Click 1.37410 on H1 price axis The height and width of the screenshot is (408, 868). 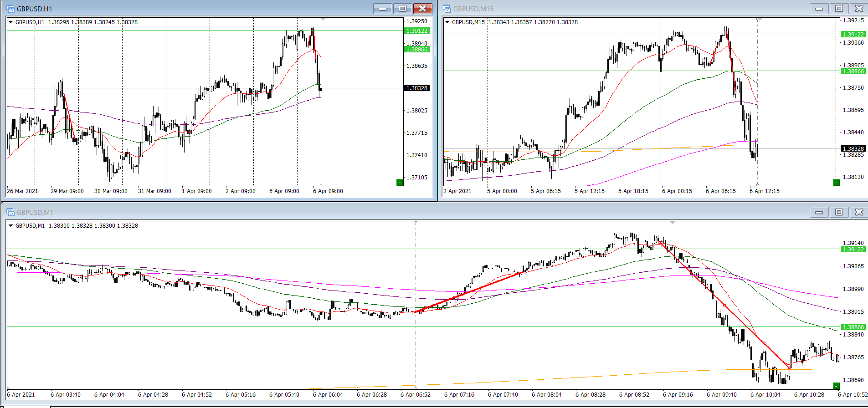pyautogui.click(x=417, y=155)
